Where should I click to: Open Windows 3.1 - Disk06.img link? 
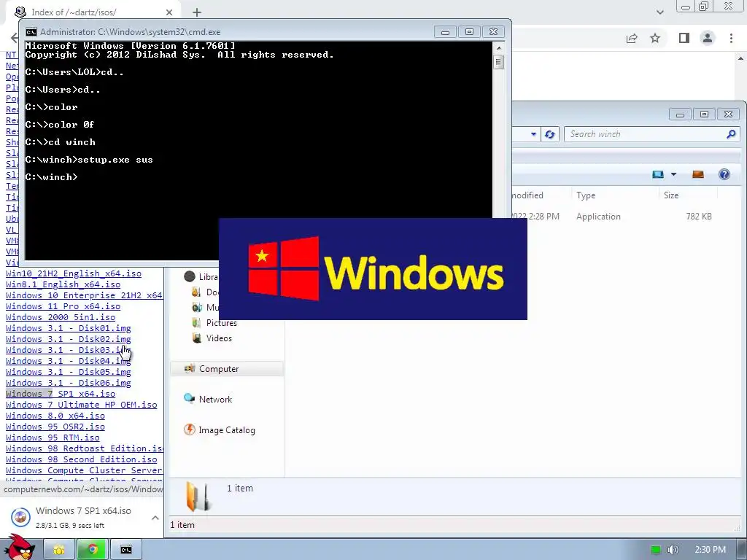point(68,383)
